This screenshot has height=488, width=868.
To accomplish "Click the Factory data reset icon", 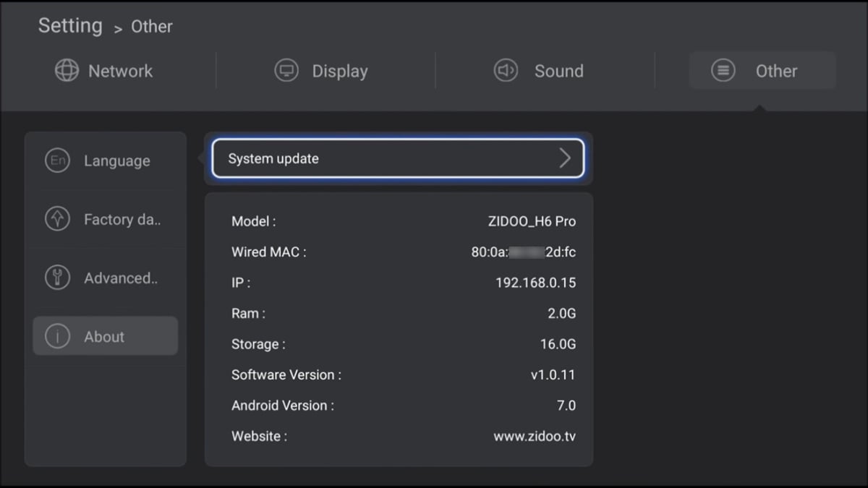I will coord(57,219).
